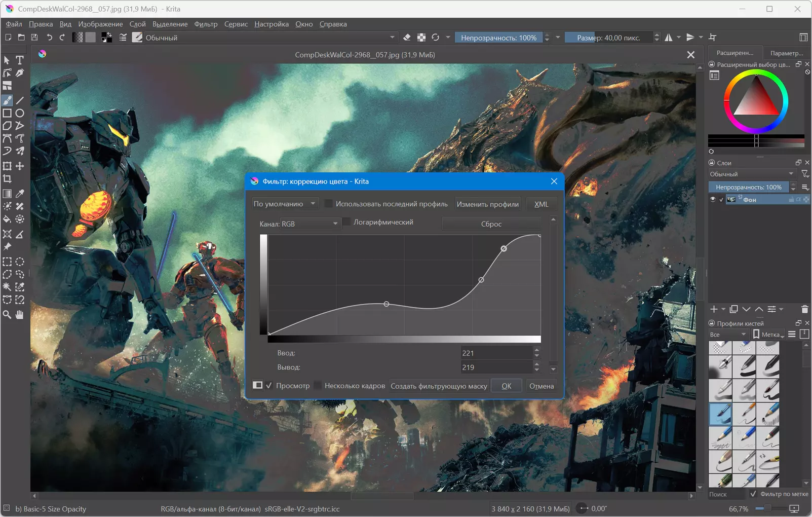Viewport: 812px width, 517px height.
Task: Pick the Ellipse shape tool
Action: point(20,113)
